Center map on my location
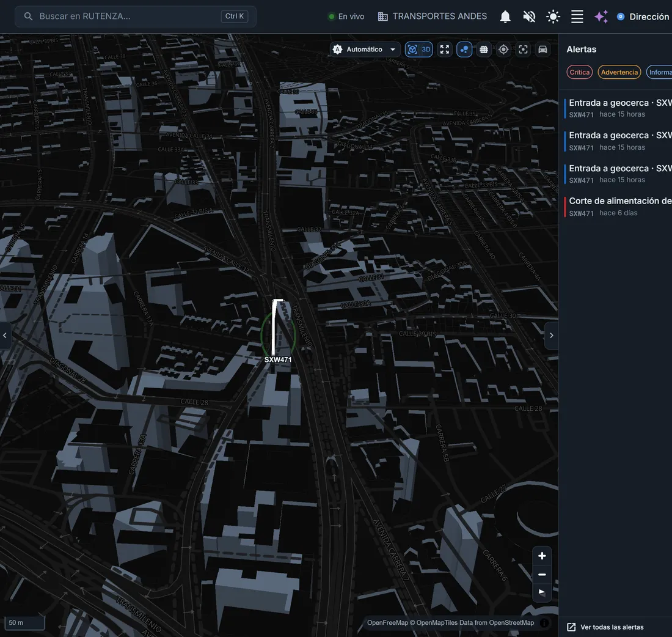 click(503, 50)
